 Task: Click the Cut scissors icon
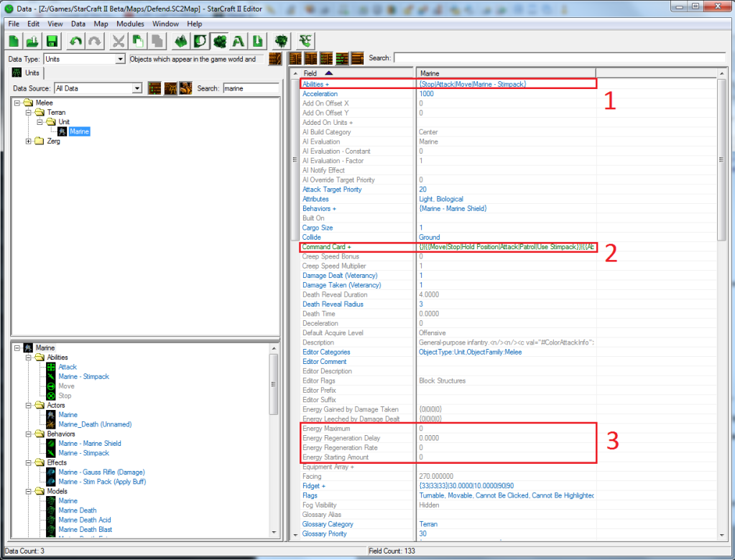click(x=119, y=42)
